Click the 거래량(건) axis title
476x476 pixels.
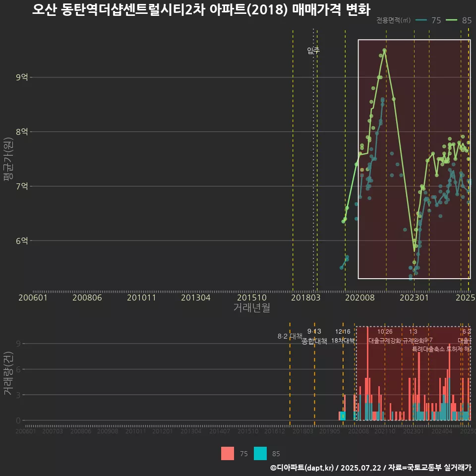point(8,373)
